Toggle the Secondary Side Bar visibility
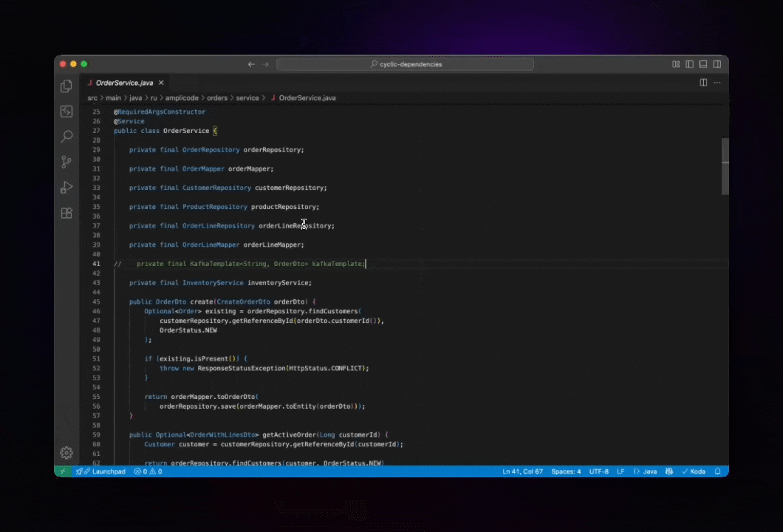This screenshot has height=532, width=783. [x=717, y=64]
